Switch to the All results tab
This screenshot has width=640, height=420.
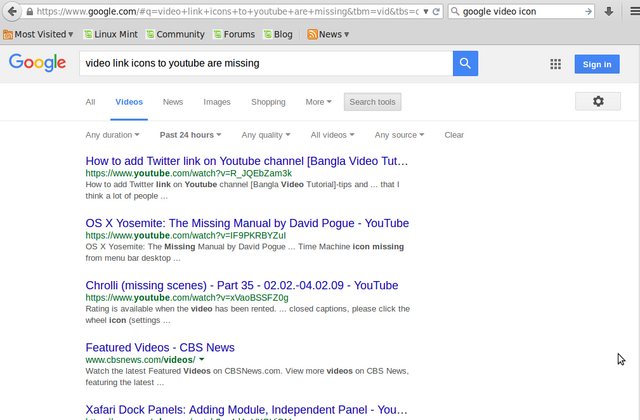pos(90,102)
